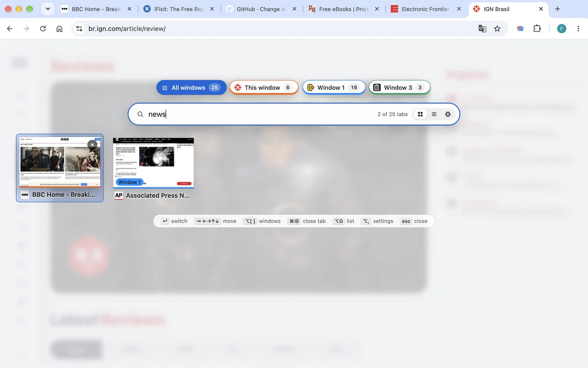Image resolution: width=588 pixels, height=368 pixels.
Task: Open the Chrome three-dot menu
Action: [x=578, y=29]
